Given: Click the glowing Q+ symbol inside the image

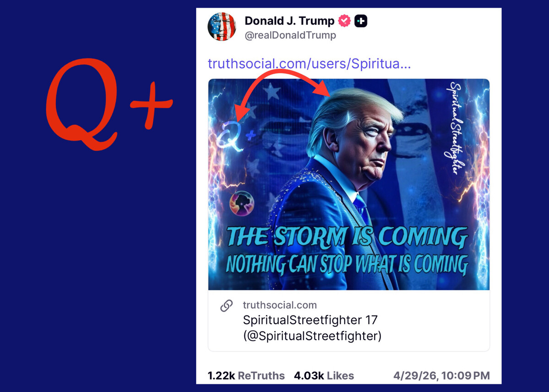Looking at the screenshot, I should coord(235,136).
